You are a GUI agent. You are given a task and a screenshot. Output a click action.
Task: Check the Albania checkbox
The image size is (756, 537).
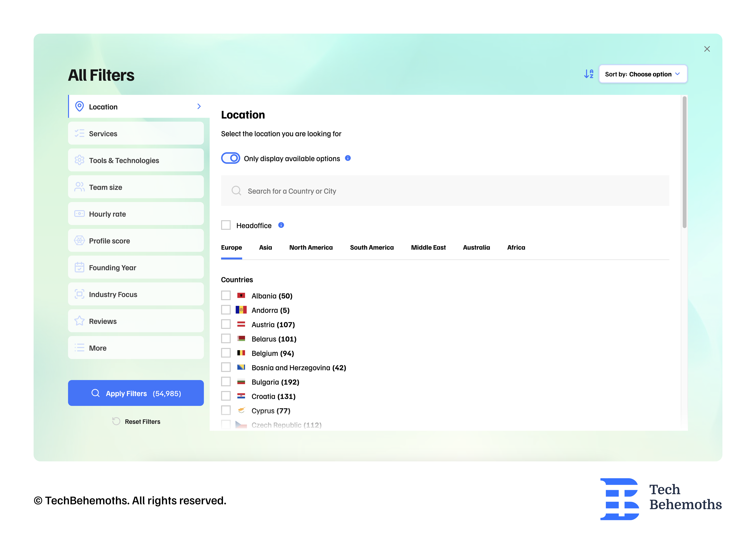click(226, 295)
